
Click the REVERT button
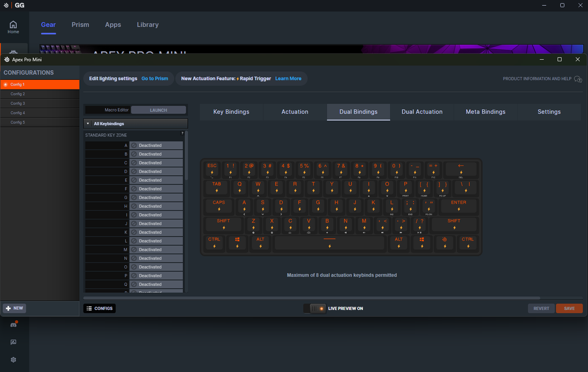[541, 309]
